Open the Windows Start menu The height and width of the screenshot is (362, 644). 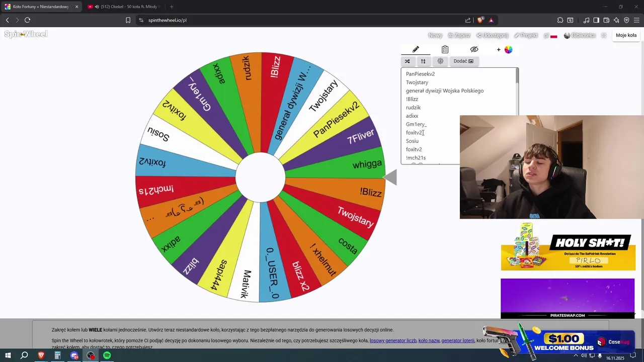coord(8,355)
